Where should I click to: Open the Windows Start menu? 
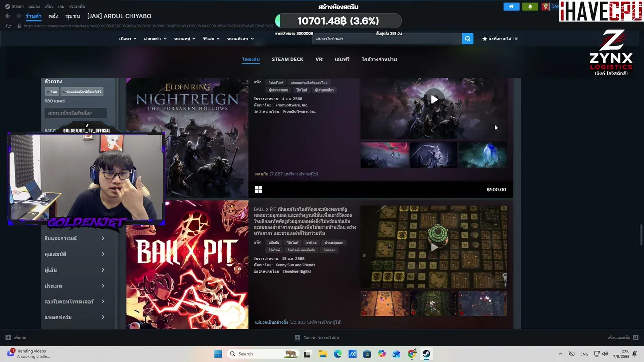click(x=218, y=354)
